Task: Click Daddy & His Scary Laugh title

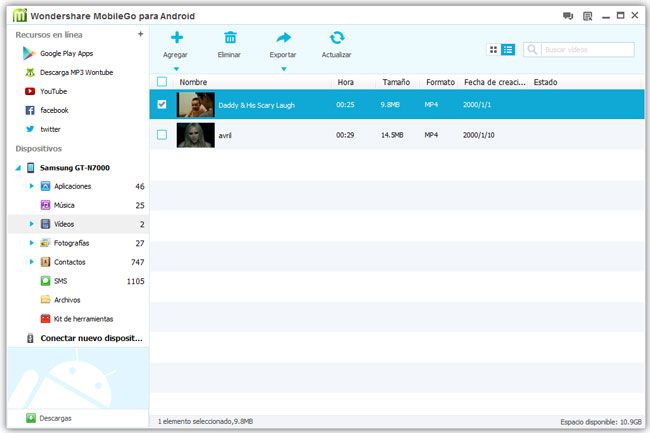Action: coord(257,105)
